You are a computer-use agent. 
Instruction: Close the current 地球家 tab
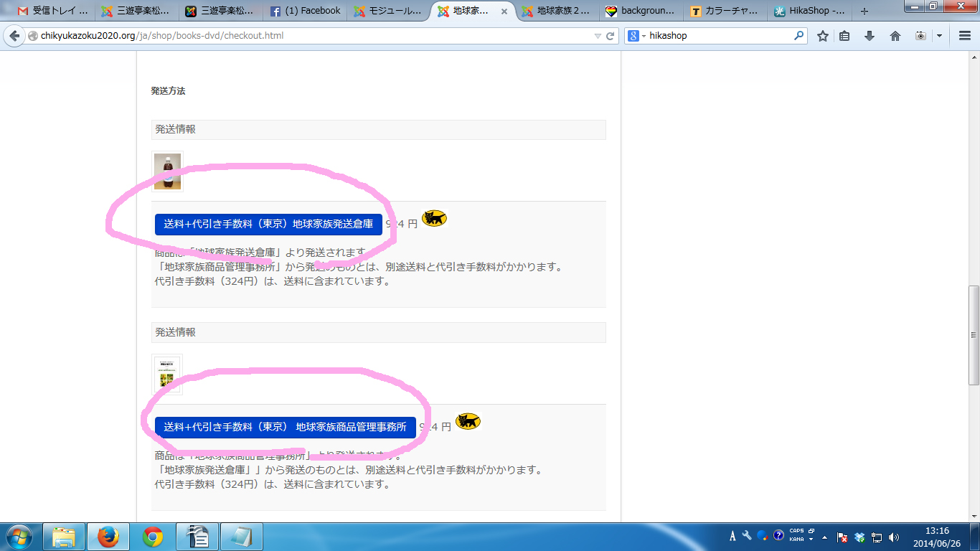coord(504,11)
